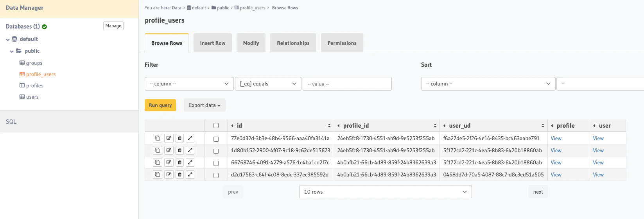644x219 pixels.
Task: Select the profile_users table in sidebar
Action: coord(38,74)
